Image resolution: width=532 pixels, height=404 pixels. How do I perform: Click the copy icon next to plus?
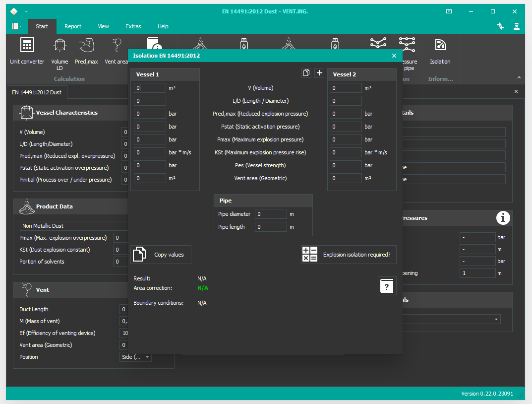pos(306,73)
